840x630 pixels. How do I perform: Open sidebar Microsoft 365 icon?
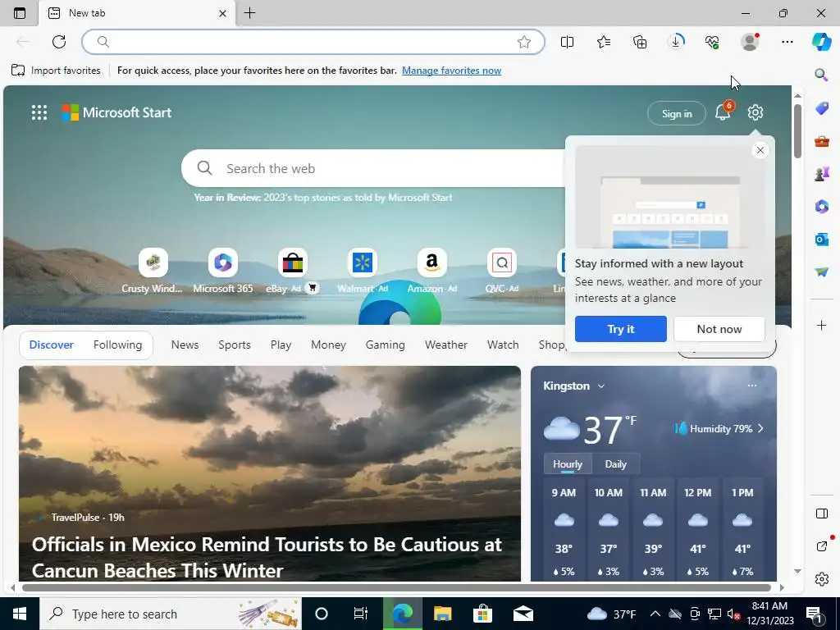click(822, 206)
